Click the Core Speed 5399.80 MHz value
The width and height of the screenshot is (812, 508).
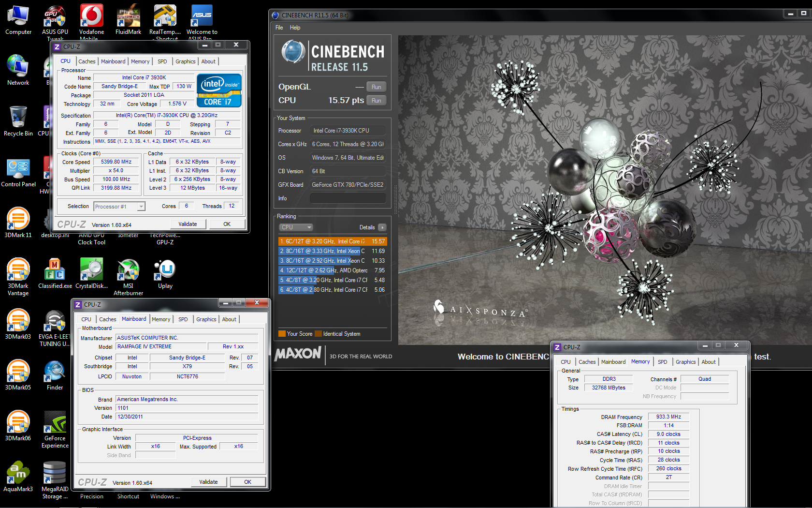[x=116, y=162]
